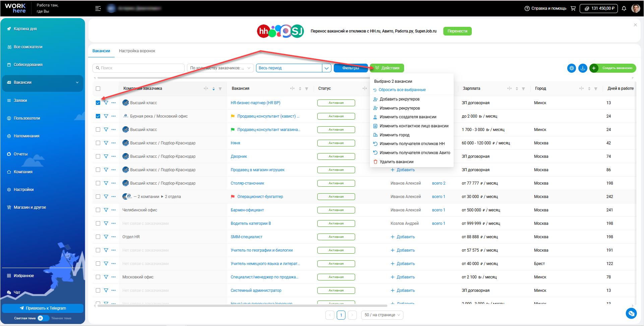Open the shopping cart icon
Screen dimensions: 644x326
click(x=573, y=8)
